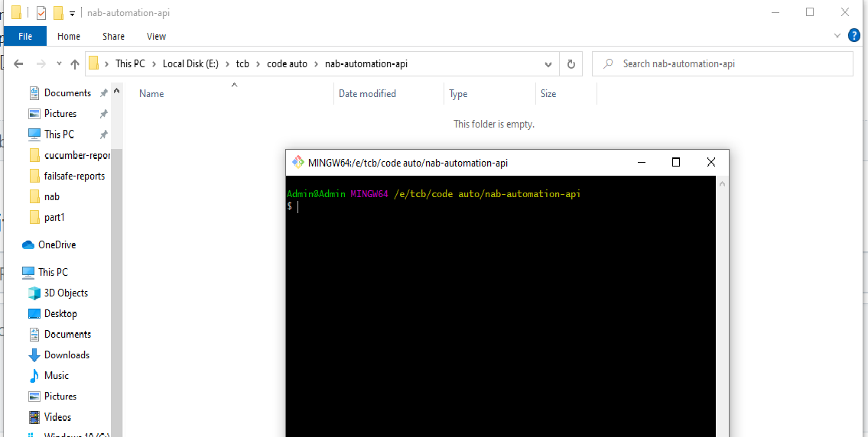868x437 pixels.
Task: Open cucumber-reports folder in sidebar
Action: coord(77,155)
